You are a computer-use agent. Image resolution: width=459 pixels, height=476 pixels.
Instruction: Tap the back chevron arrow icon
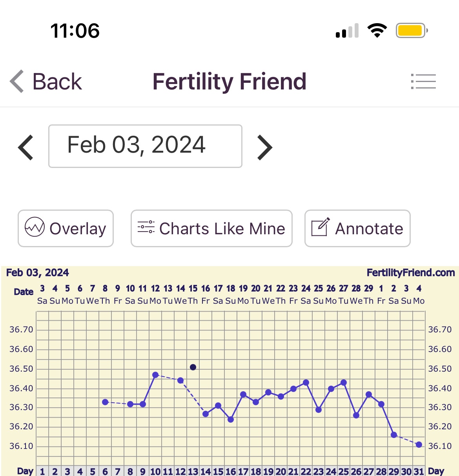click(x=17, y=82)
